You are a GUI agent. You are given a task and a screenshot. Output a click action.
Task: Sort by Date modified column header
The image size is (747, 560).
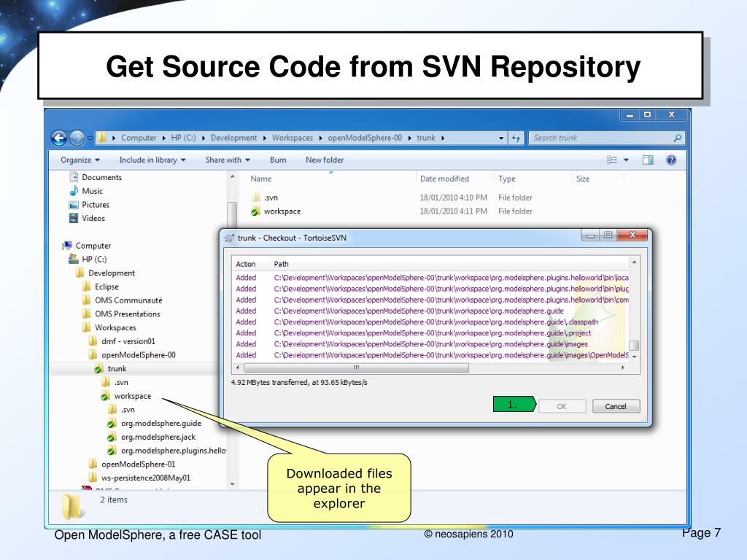pyautogui.click(x=444, y=179)
